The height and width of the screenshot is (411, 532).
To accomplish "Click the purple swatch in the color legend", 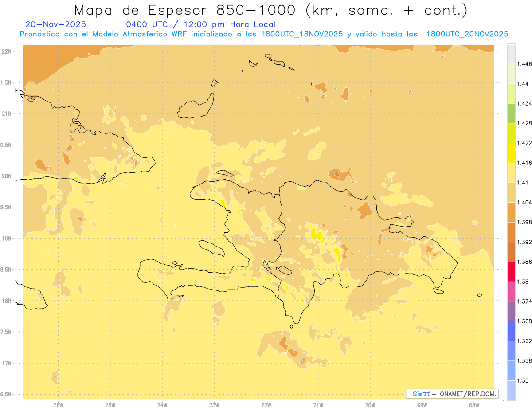I will point(511,311).
